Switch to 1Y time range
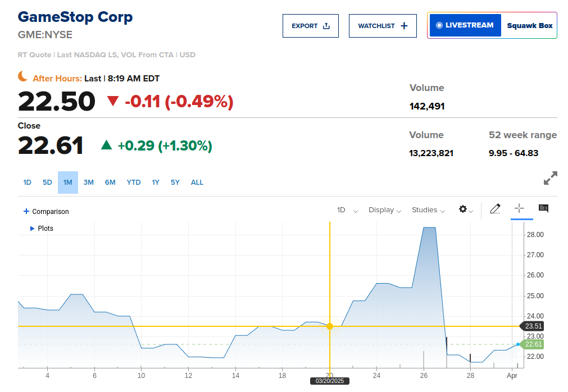 [156, 183]
